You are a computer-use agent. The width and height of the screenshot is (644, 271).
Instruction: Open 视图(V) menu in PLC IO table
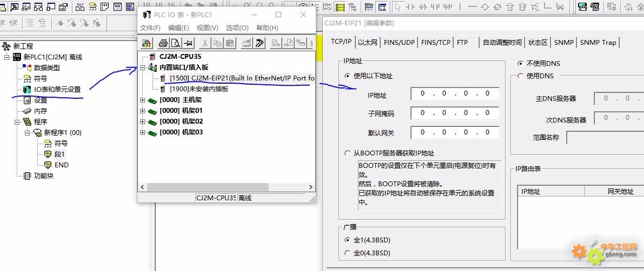[x=208, y=28]
